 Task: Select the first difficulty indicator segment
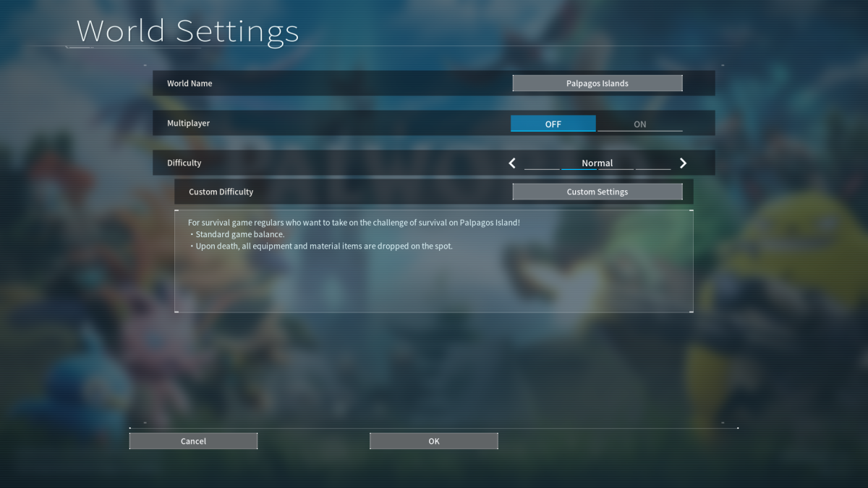tap(542, 168)
